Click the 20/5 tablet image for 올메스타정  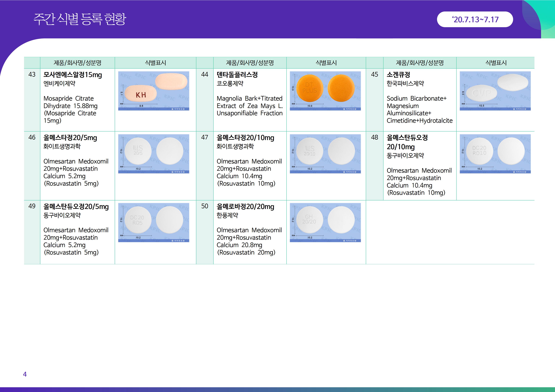(153, 154)
